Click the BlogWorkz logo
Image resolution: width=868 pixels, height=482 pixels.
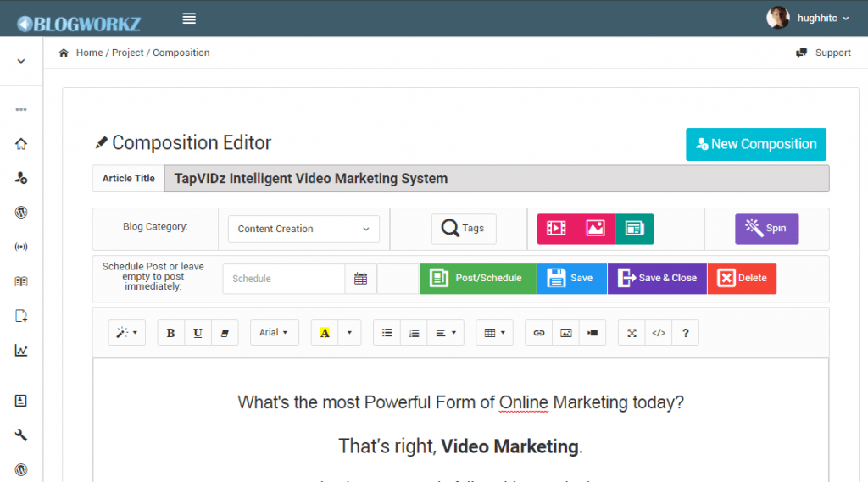point(79,24)
